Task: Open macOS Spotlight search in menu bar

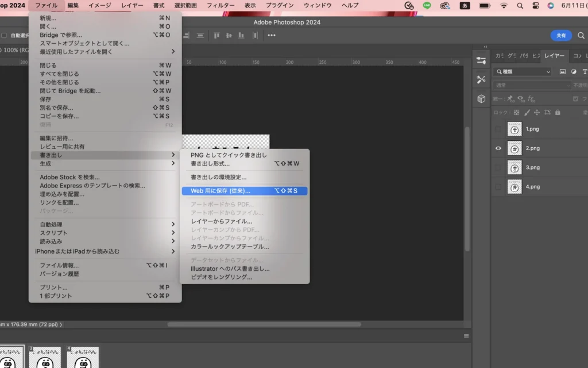Action: click(520, 5)
